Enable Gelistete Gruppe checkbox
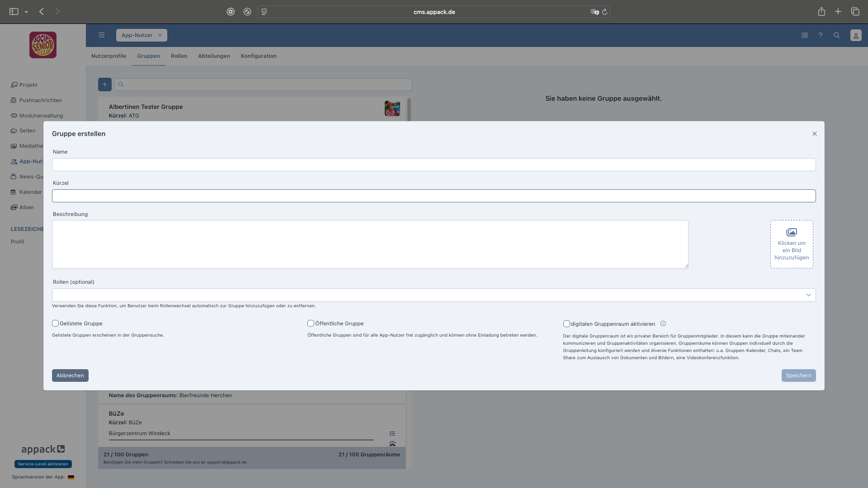 click(x=55, y=324)
